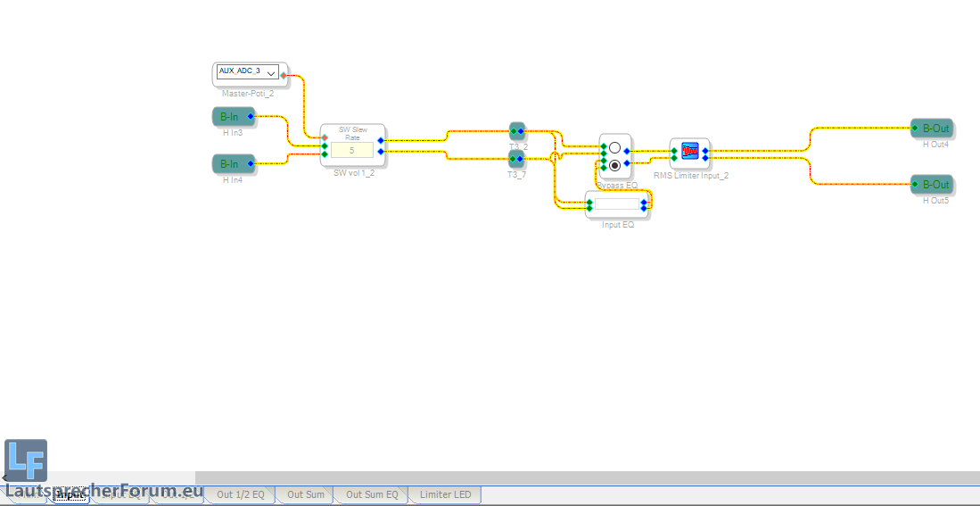Click the red output pin of Master-Poti_2
Image resolution: width=980 pixels, height=506 pixels.
click(284, 76)
